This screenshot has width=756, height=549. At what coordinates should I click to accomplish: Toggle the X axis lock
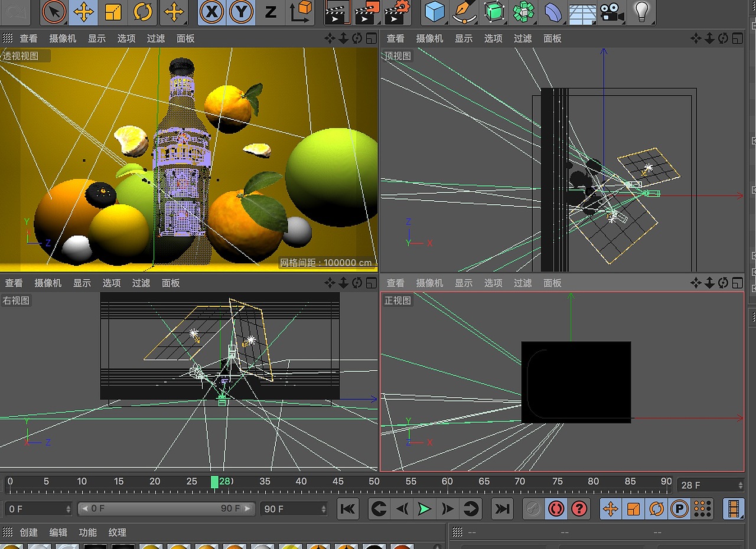click(211, 12)
